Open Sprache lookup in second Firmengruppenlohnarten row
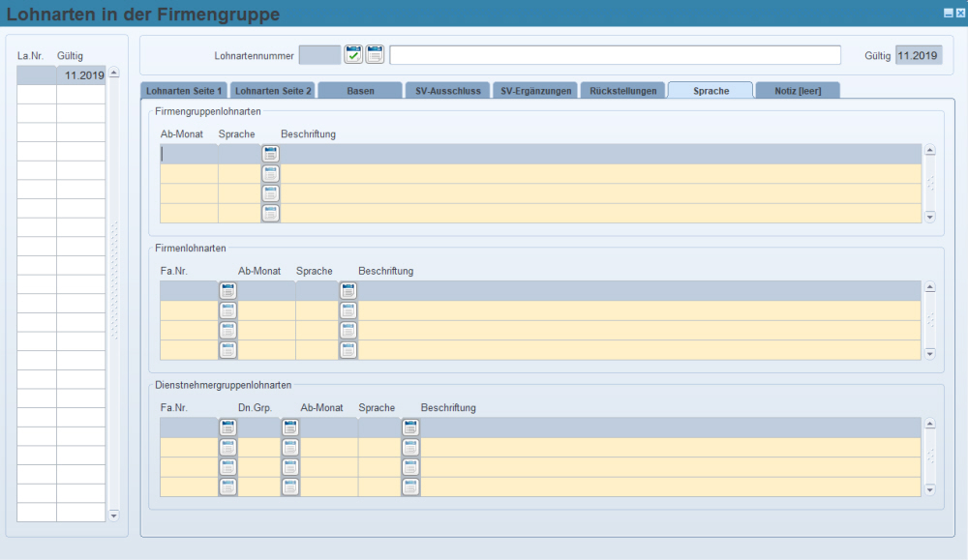 pos(270,173)
